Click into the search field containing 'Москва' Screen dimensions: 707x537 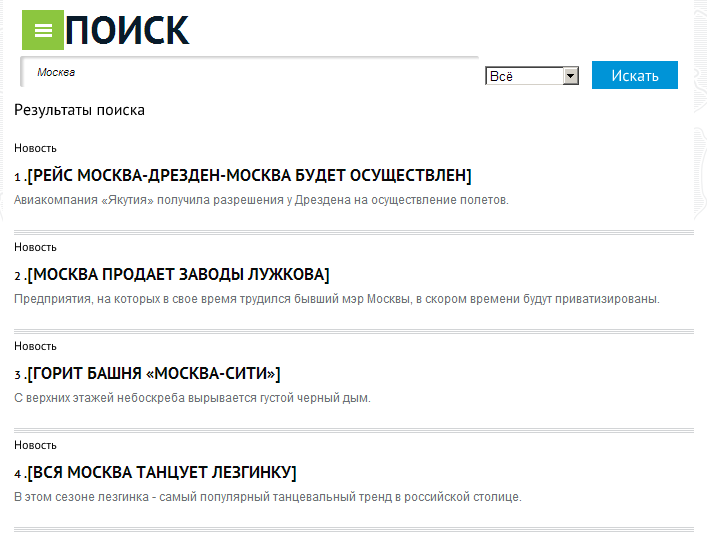coord(249,72)
